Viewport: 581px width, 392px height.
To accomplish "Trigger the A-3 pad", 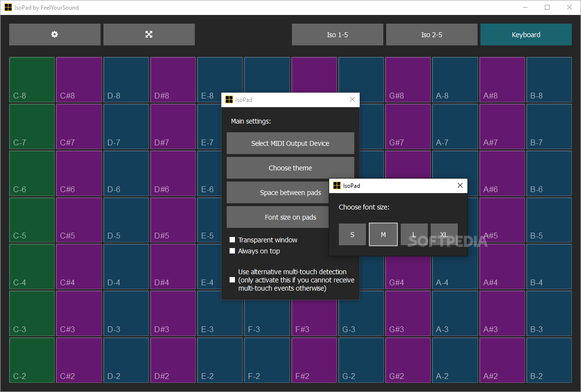I will pyautogui.click(x=455, y=314).
